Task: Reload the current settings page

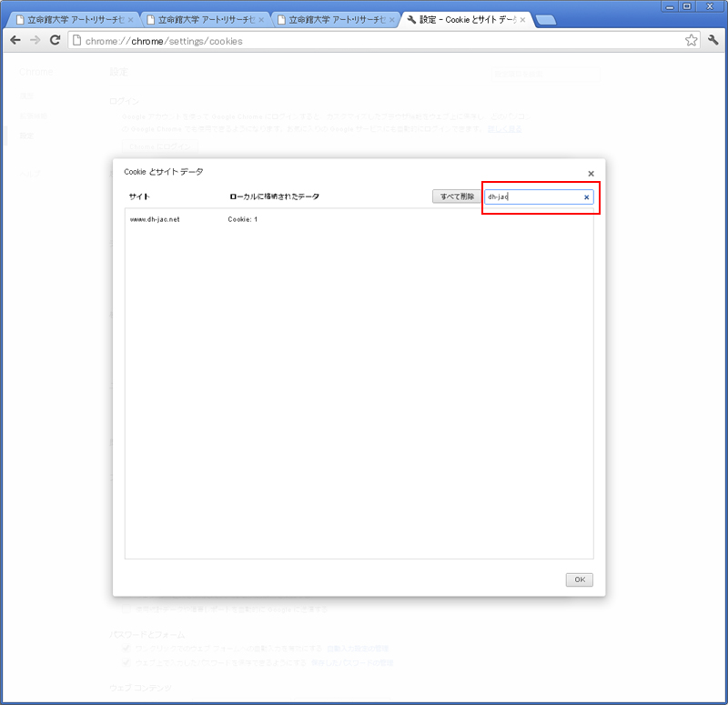Action: (56, 40)
